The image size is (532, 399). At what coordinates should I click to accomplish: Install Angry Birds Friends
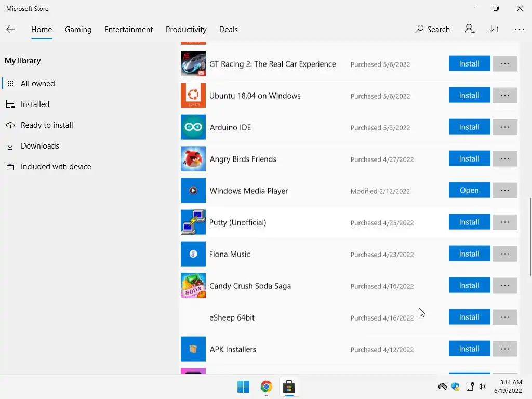[x=469, y=158]
